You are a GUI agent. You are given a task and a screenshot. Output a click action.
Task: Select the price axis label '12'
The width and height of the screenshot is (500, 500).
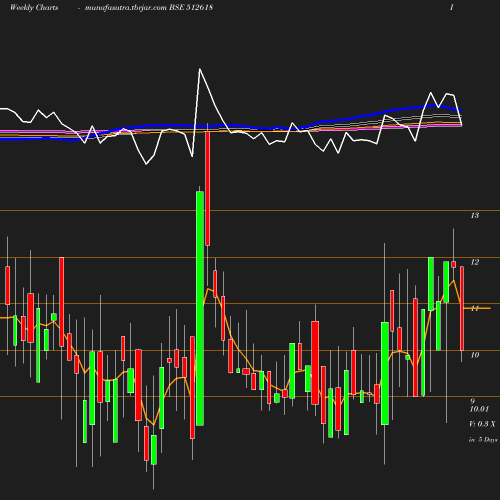475,262
